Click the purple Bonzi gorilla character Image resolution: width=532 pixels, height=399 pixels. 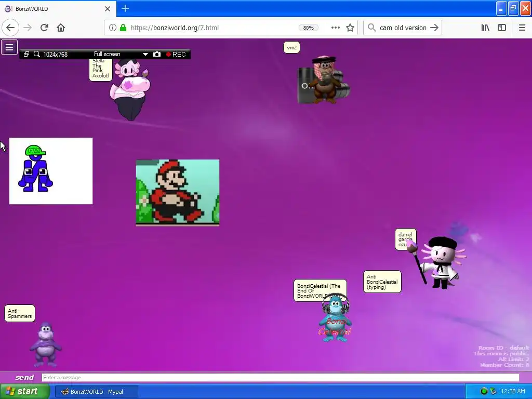pos(46,344)
